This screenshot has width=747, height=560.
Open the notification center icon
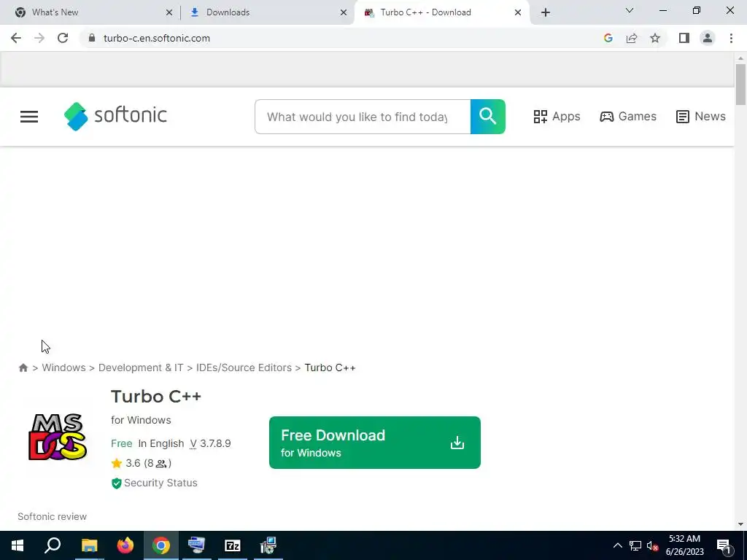point(724,545)
